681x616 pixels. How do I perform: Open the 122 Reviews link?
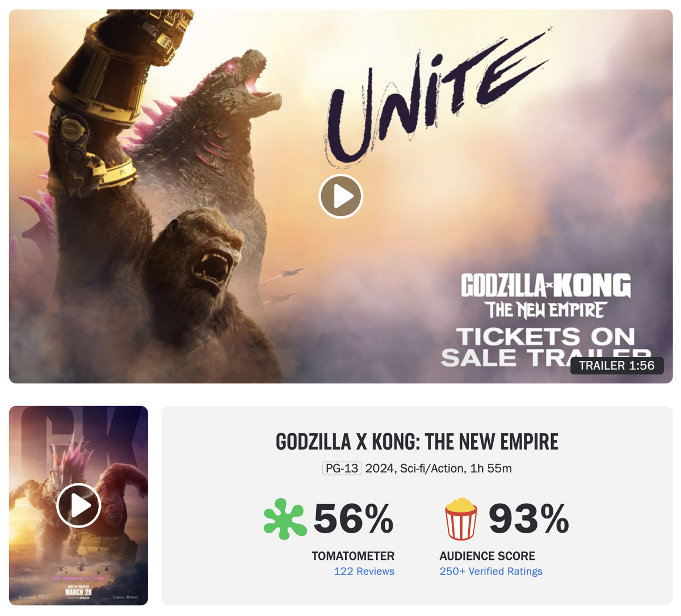click(364, 571)
